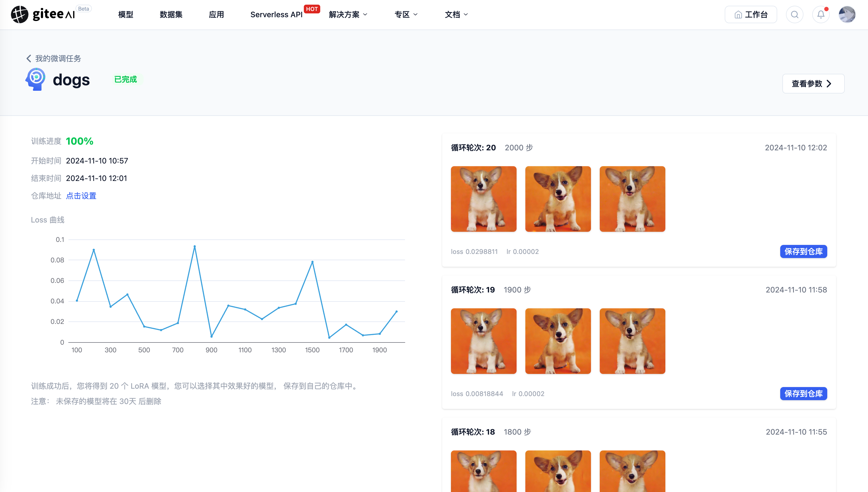This screenshot has height=492, width=868.
Task: Click the loss curve peak at step 1500
Action: coord(312,262)
